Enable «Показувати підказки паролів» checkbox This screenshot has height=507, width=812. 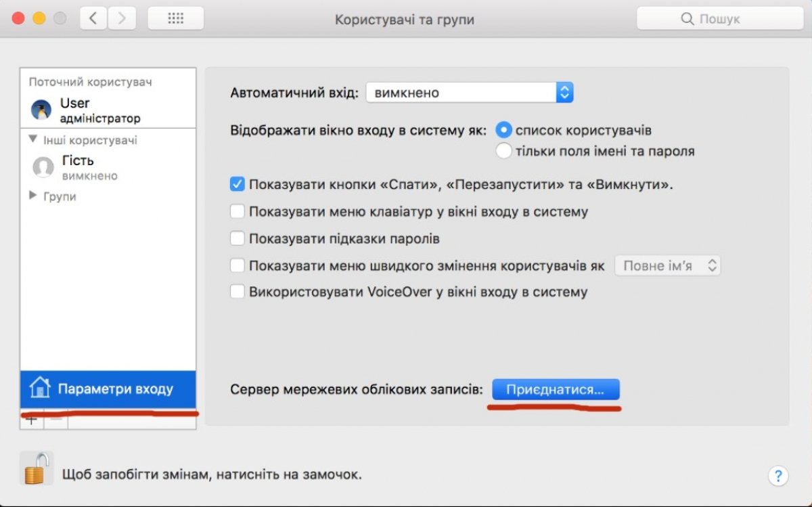tap(237, 238)
